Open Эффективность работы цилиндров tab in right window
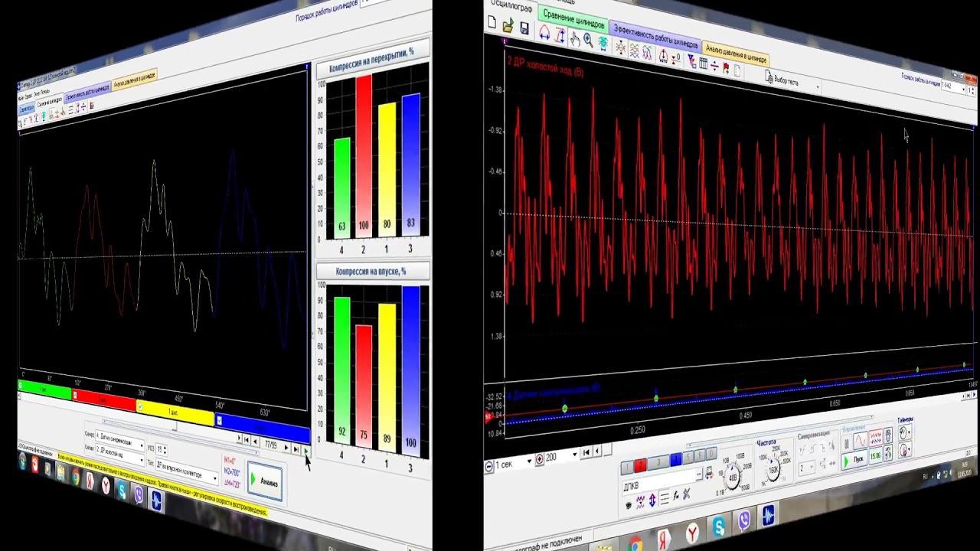 coord(655,36)
